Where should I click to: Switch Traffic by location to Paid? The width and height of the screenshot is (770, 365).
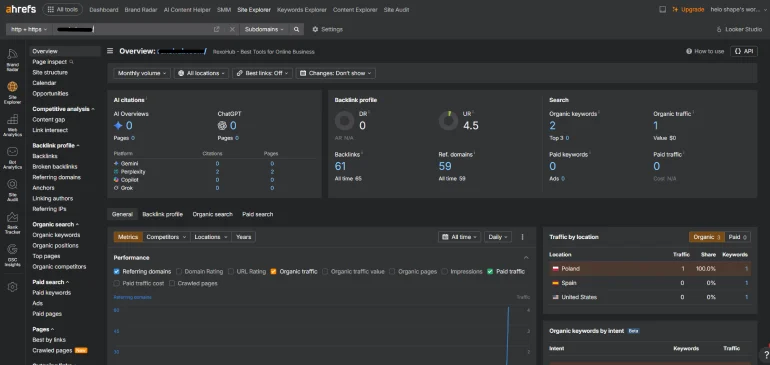(737, 237)
